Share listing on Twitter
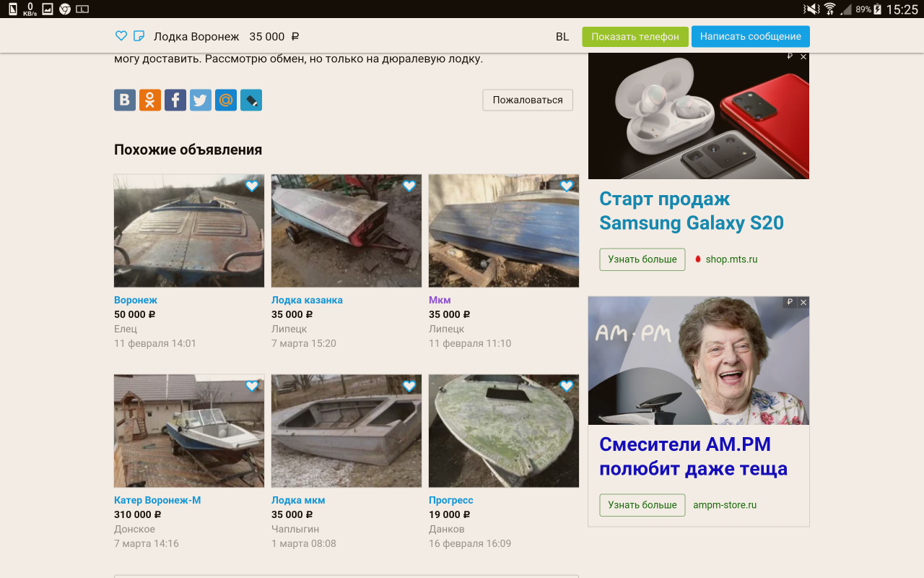The height and width of the screenshot is (578, 924). click(x=201, y=100)
